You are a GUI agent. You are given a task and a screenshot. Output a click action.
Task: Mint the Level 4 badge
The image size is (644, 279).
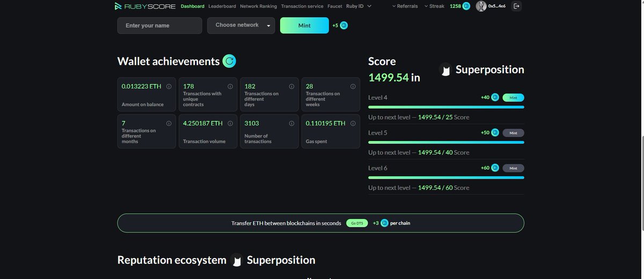pyautogui.click(x=513, y=98)
